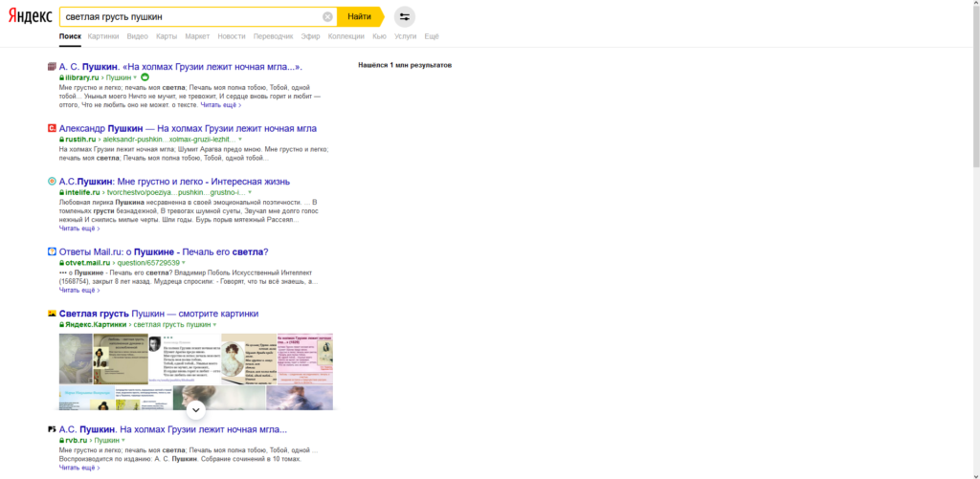Open the Переводчик tab
The image size is (980, 479).
coord(273,36)
